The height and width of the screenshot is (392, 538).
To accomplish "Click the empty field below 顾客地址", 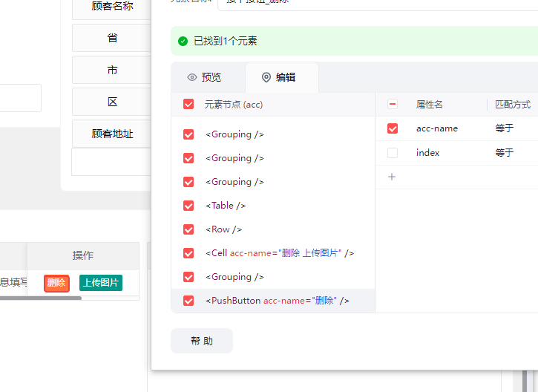I will pyautogui.click(x=111, y=162).
